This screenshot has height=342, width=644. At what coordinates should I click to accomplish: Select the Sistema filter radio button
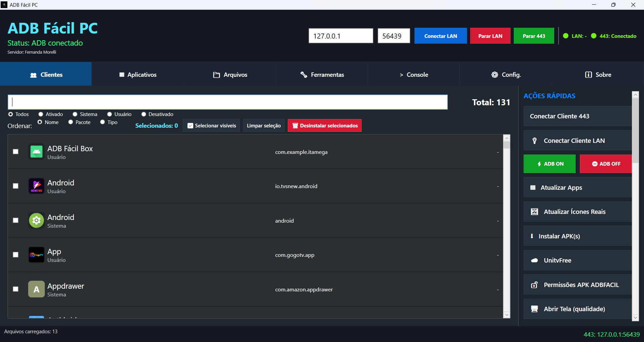pyautogui.click(x=75, y=114)
